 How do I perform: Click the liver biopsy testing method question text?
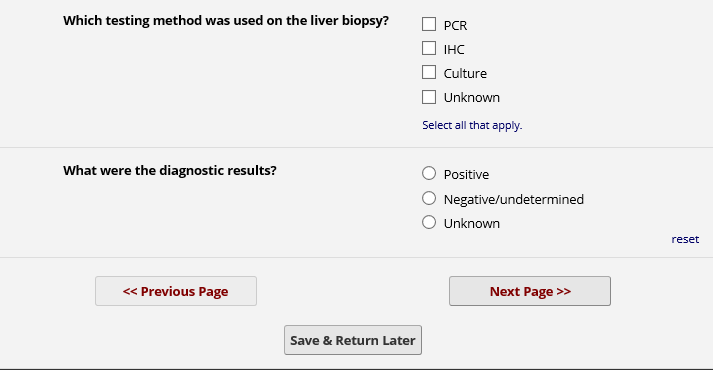click(x=226, y=21)
